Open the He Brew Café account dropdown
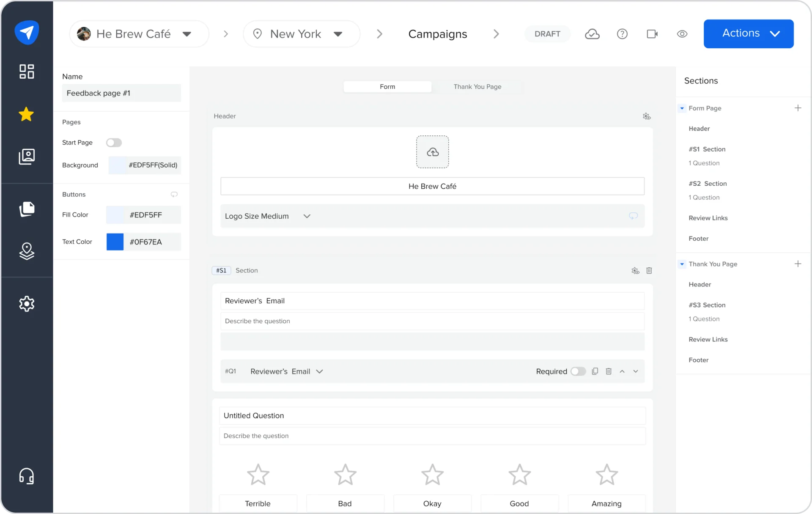812x514 pixels. click(187, 34)
